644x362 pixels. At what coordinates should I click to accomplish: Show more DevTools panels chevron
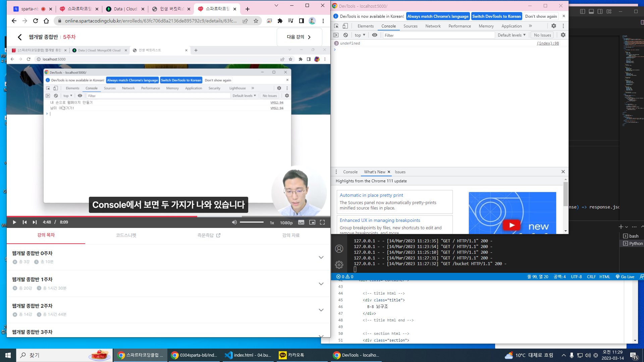pos(530,26)
